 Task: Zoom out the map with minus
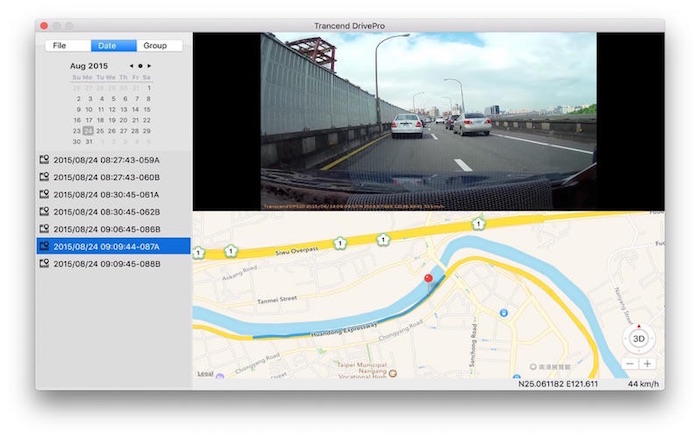629,364
